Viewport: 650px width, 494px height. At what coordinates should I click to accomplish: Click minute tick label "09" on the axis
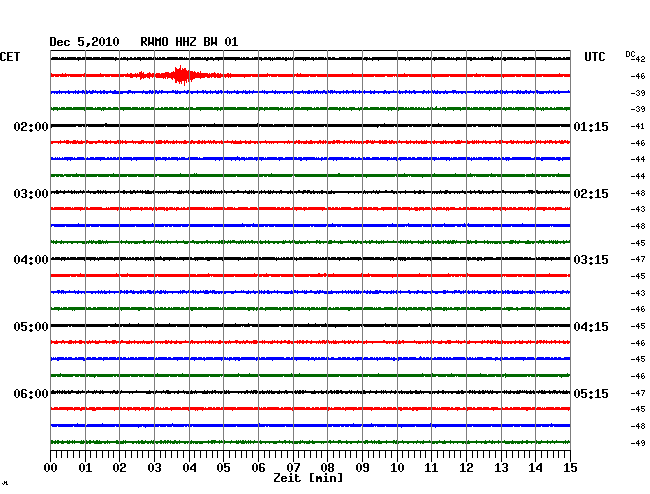click(362, 468)
